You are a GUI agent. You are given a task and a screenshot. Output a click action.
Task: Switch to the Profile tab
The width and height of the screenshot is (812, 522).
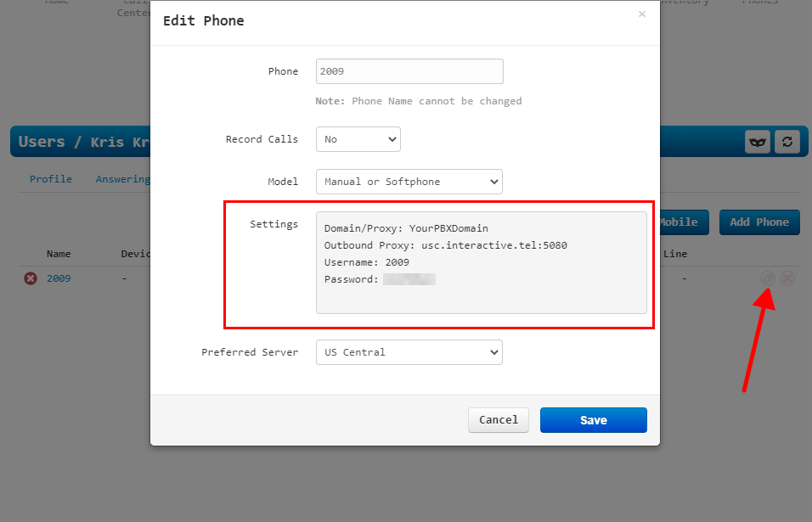pyautogui.click(x=51, y=179)
